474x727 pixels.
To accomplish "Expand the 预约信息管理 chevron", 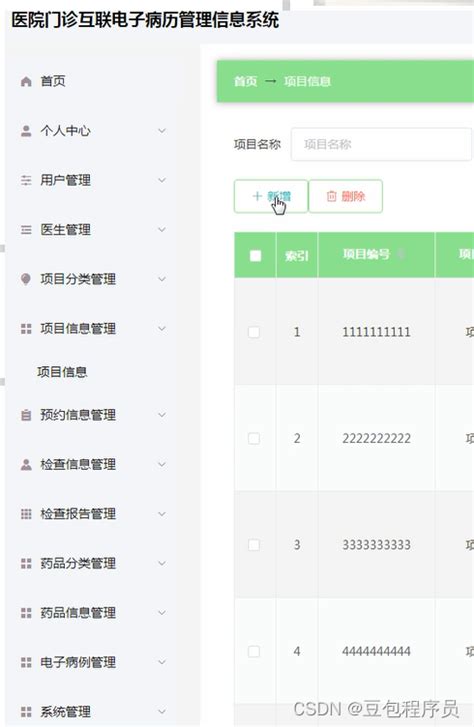I will click(162, 415).
